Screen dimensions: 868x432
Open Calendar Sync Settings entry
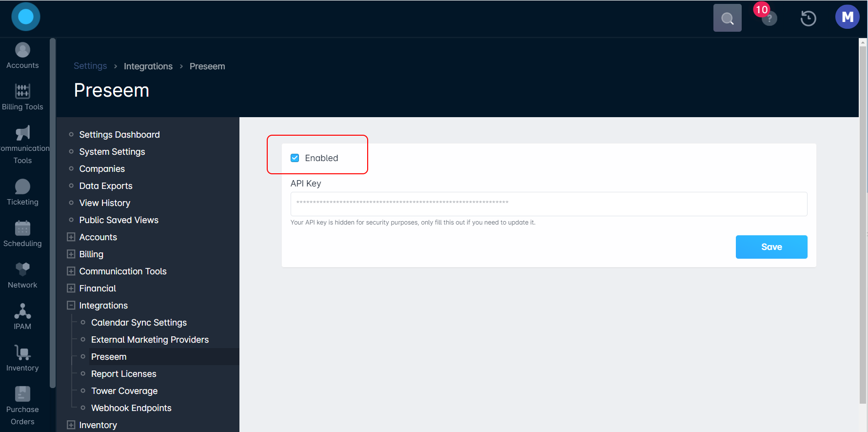tap(139, 322)
